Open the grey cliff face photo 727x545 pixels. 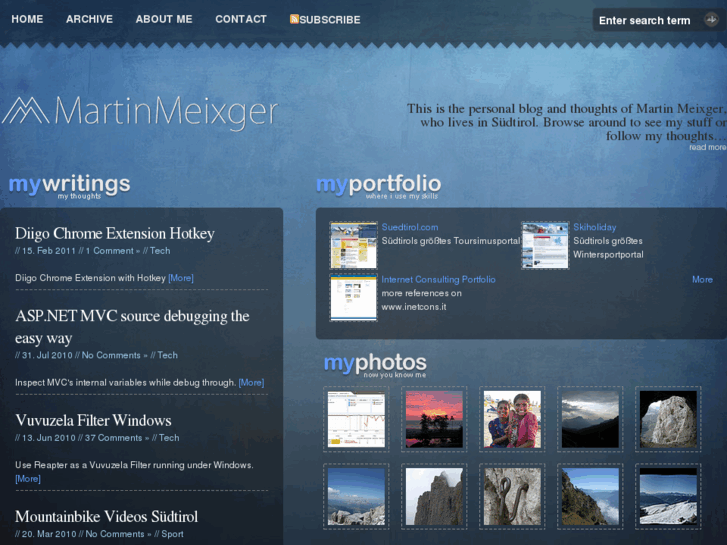point(434,496)
